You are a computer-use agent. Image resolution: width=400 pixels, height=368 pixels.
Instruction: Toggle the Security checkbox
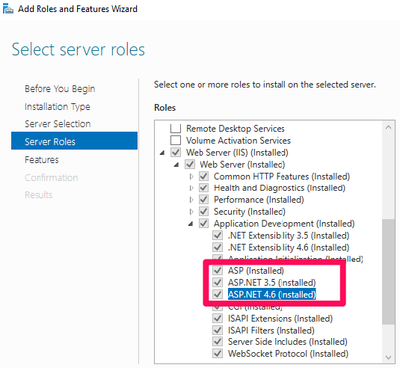click(x=204, y=211)
